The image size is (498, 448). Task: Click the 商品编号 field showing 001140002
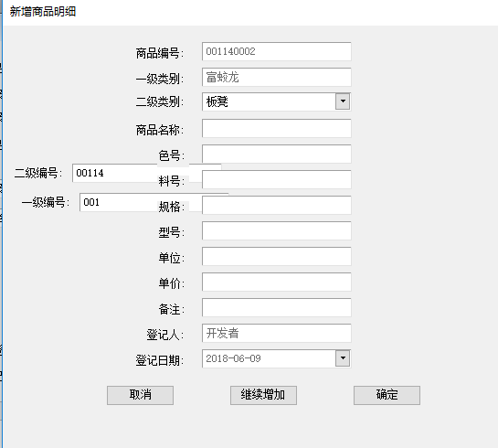(276, 51)
